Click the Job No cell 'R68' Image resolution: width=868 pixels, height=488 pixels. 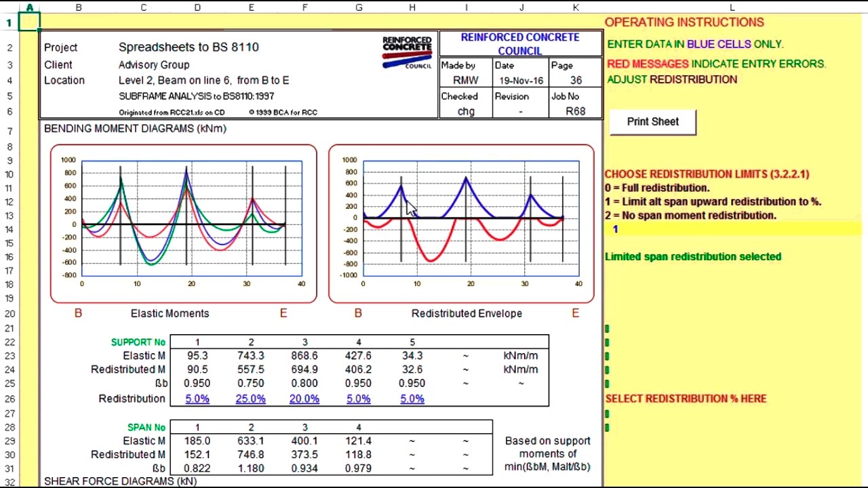(x=576, y=112)
